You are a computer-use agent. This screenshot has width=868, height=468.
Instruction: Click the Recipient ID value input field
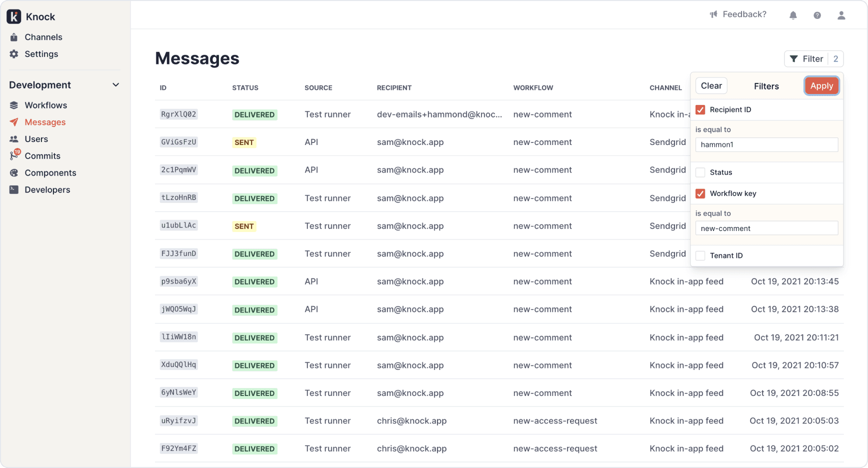pyautogui.click(x=766, y=145)
